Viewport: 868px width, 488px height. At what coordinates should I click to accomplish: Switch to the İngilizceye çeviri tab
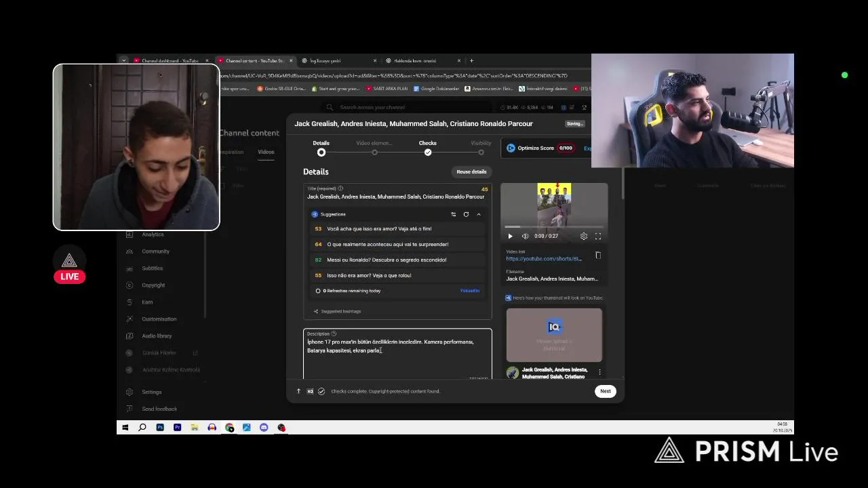click(x=340, y=60)
